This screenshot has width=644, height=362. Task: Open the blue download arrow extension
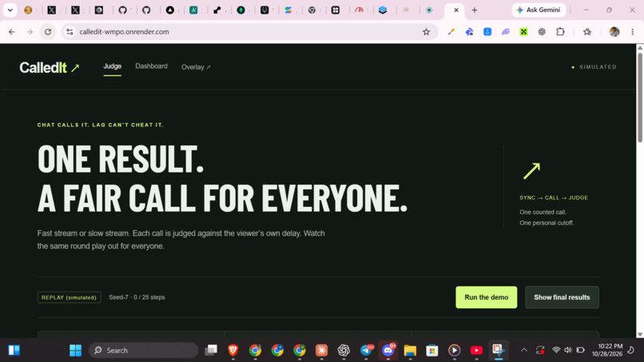487,32
